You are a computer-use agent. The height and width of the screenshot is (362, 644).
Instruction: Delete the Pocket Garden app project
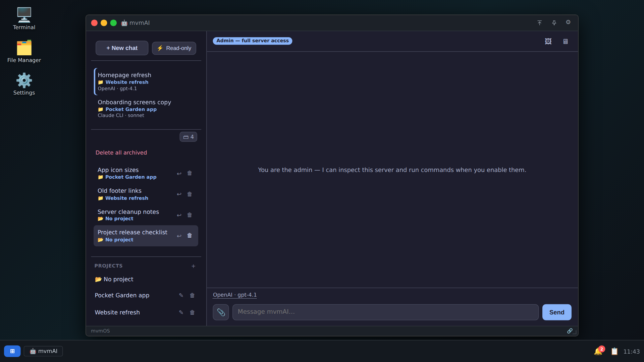coord(192,295)
